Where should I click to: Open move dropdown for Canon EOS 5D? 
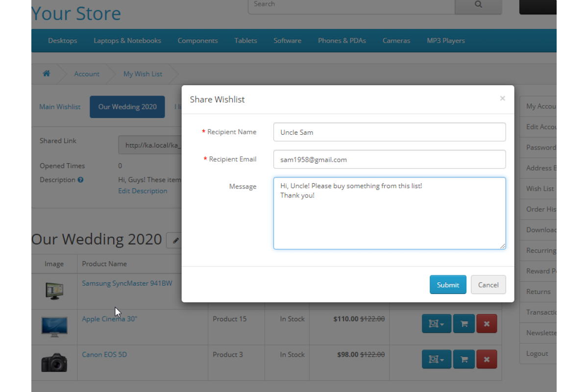(x=436, y=360)
